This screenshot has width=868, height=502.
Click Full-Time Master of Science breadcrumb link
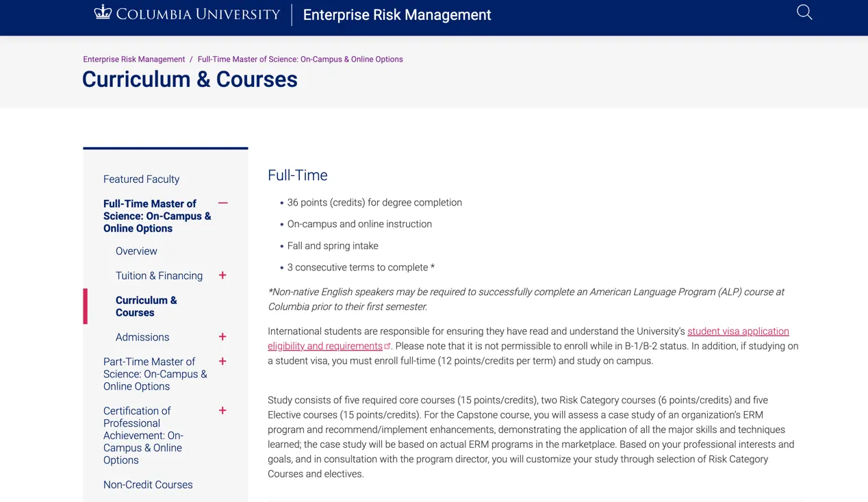(x=300, y=60)
